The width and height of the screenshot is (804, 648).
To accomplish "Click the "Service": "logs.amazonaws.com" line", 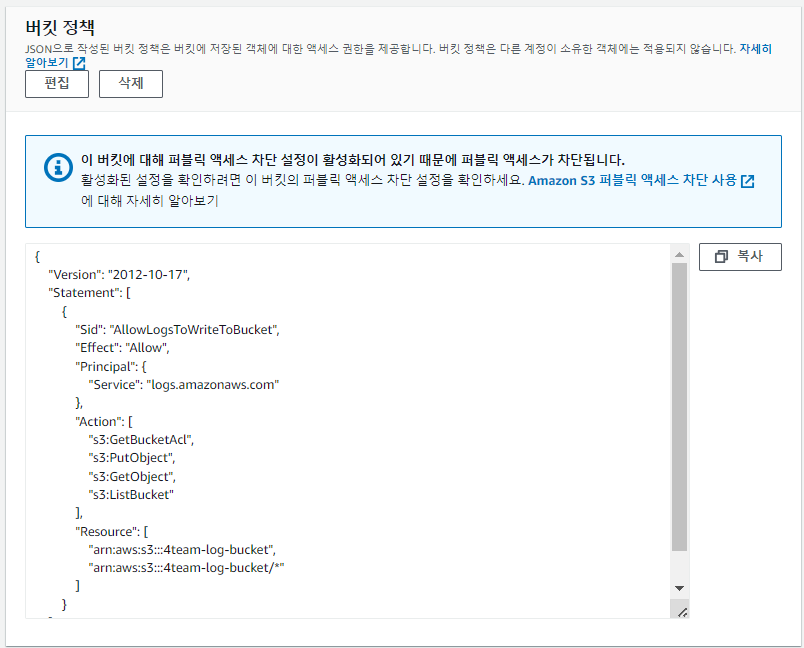I will [x=184, y=384].
